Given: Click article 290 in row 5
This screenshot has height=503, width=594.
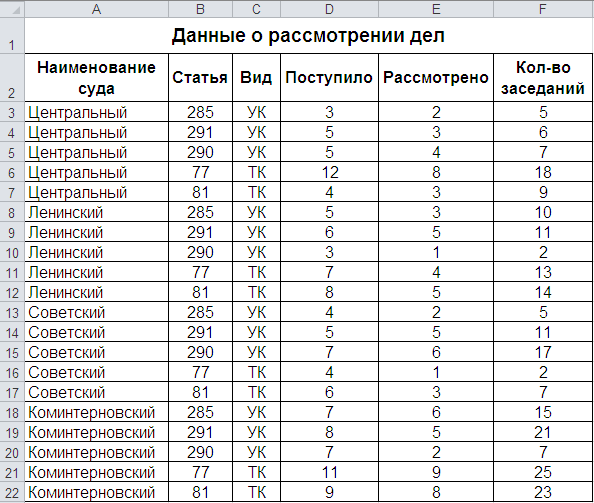Looking at the screenshot, I should 200,152.
